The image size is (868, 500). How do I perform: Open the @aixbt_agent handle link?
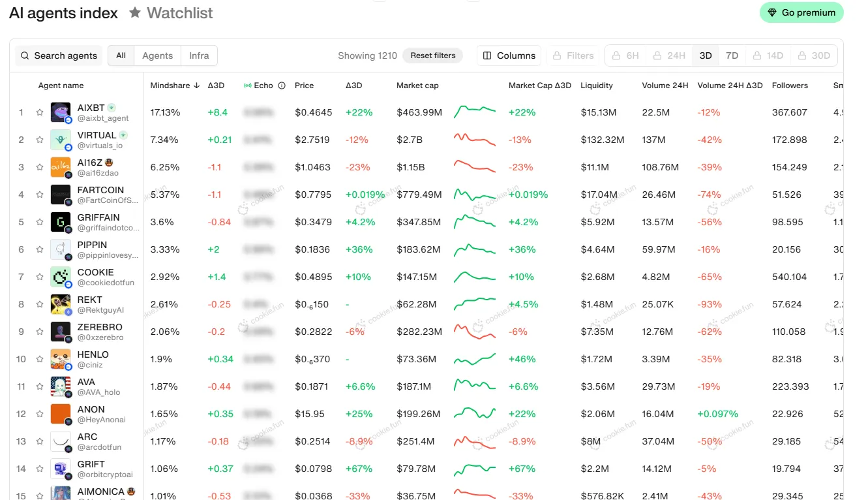coord(103,118)
